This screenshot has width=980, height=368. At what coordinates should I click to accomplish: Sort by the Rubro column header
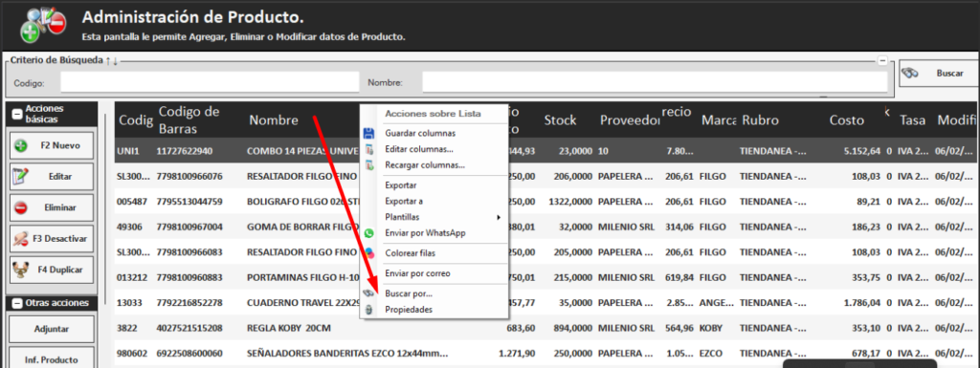click(x=760, y=120)
